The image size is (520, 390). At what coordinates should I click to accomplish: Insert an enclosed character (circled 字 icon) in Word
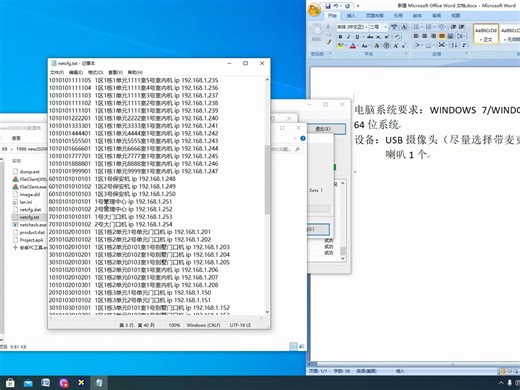pyautogui.click(x=386, y=46)
